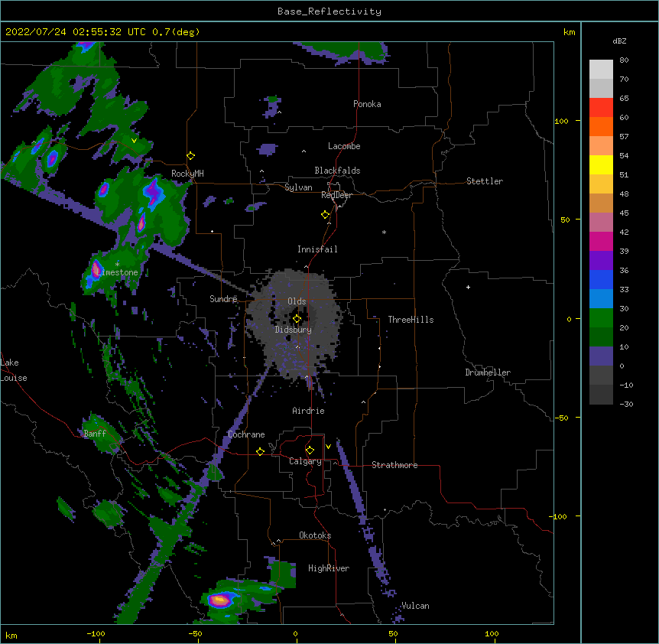This screenshot has width=659, height=644.
Task: Pick the red 60-65 dBZ legend swatch
Action: (601, 108)
